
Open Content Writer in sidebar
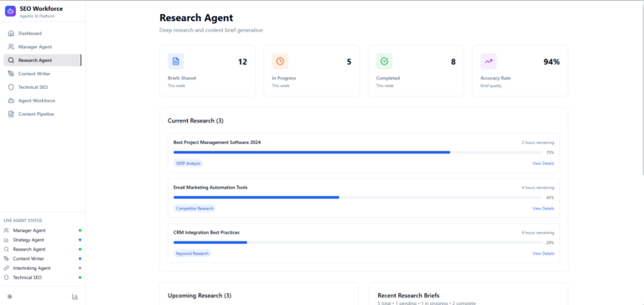(x=42, y=74)
